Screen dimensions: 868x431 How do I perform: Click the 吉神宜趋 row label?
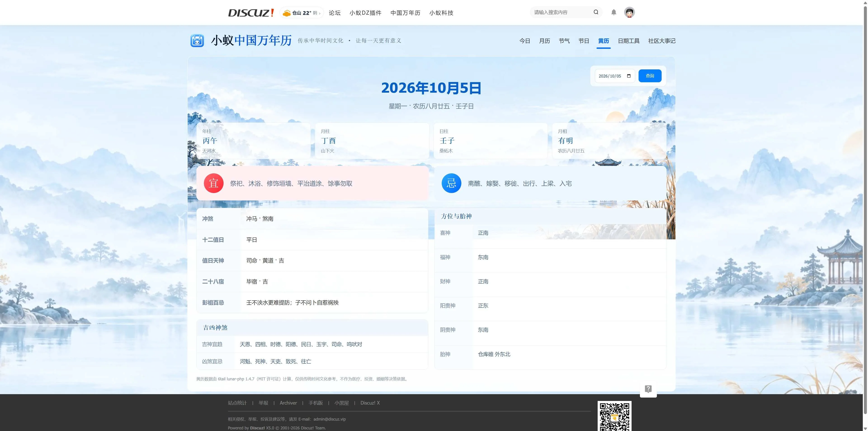tap(212, 344)
